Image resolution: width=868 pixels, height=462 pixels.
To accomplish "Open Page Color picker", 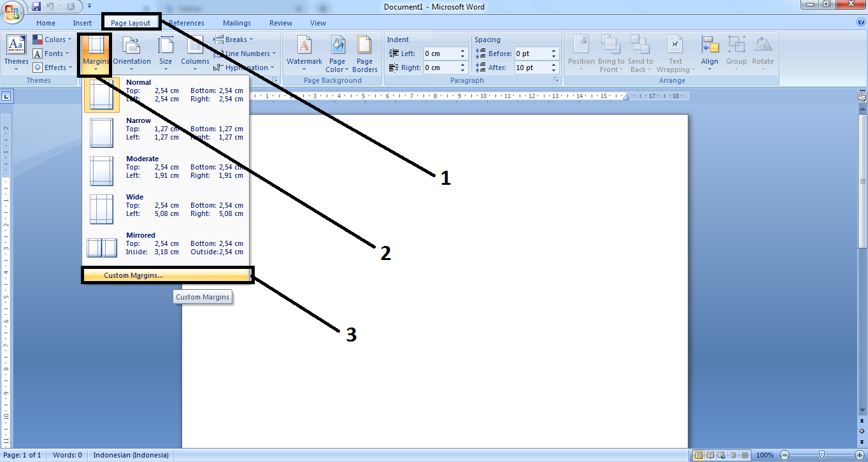I will coord(337,54).
